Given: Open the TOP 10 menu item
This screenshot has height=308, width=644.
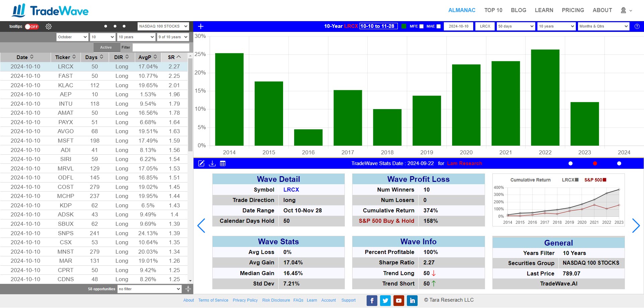Looking at the screenshot, I should pyautogui.click(x=493, y=10).
